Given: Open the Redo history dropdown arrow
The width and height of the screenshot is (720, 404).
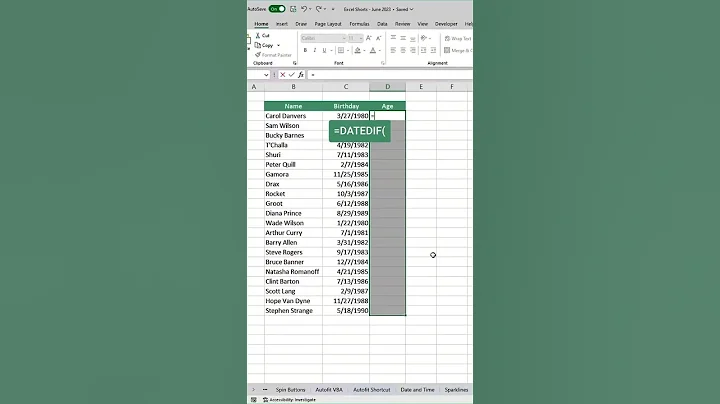Looking at the screenshot, I should [x=325, y=9].
